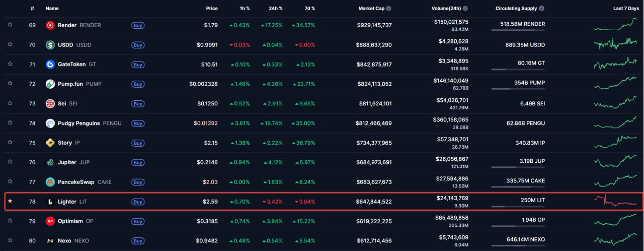Open the Jupiter JUP coin link
Screen dimensions: 644x251
73,162
